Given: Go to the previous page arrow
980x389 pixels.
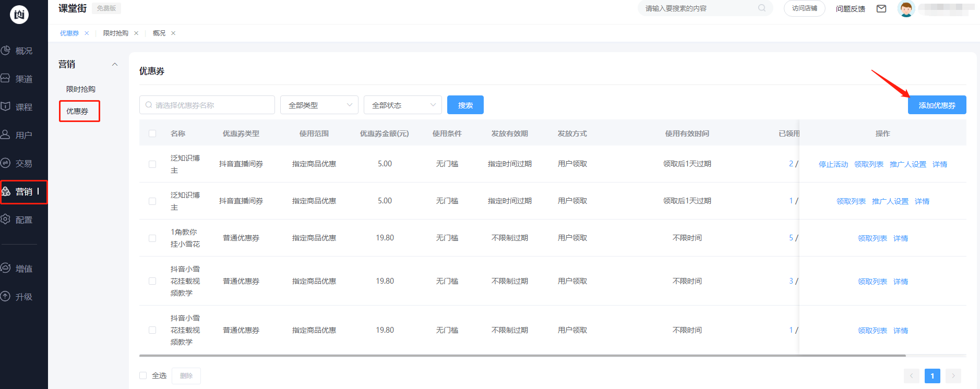Looking at the screenshot, I should [x=912, y=375].
